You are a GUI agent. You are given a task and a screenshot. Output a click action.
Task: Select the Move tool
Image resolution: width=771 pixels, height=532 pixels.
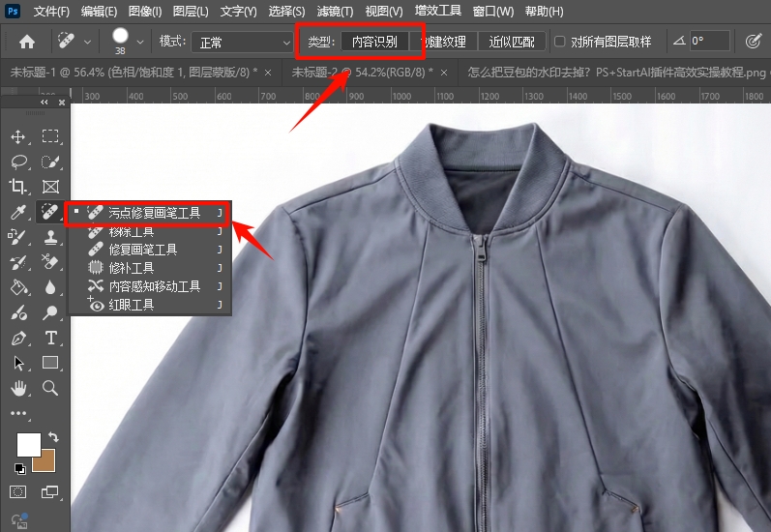click(18, 136)
